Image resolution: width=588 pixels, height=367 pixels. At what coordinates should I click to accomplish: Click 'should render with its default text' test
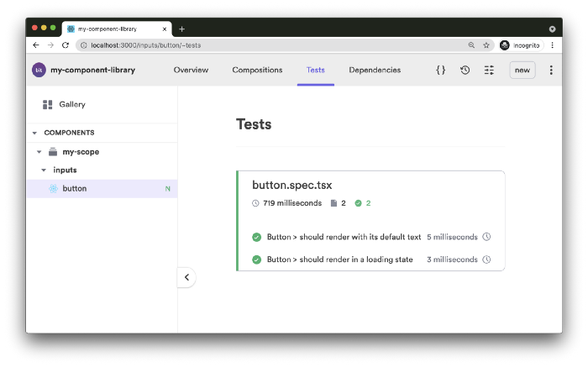(344, 237)
